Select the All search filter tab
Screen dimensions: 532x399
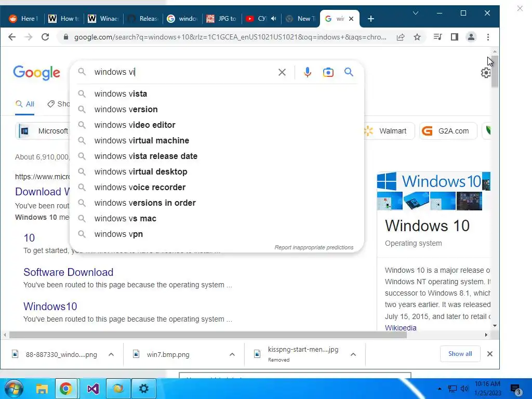pyautogui.click(x=25, y=104)
